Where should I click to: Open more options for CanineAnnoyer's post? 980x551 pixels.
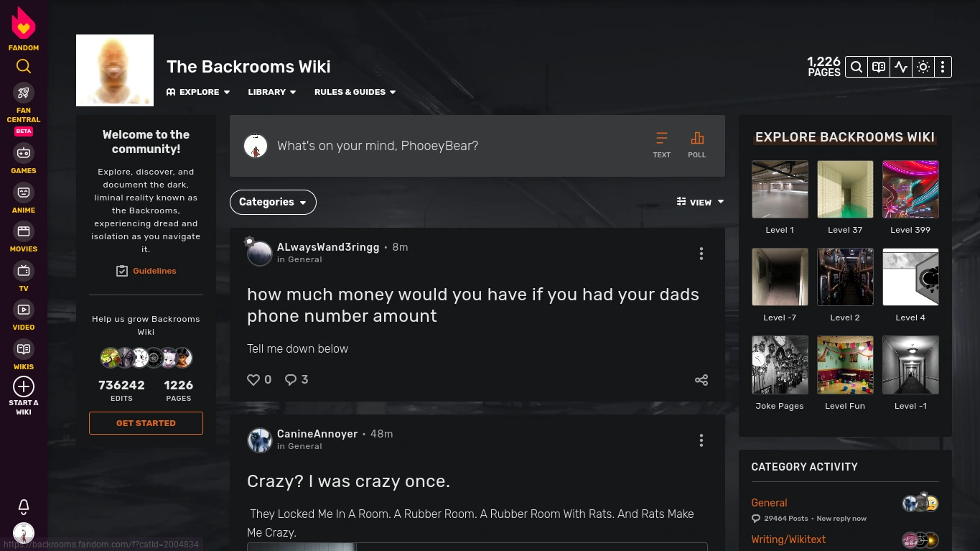pos(701,440)
